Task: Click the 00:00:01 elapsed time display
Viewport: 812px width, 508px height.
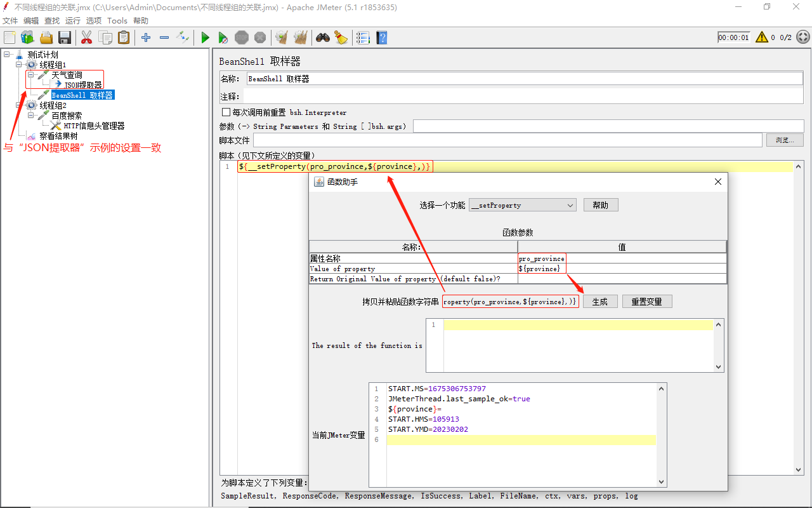Action: [x=734, y=37]
